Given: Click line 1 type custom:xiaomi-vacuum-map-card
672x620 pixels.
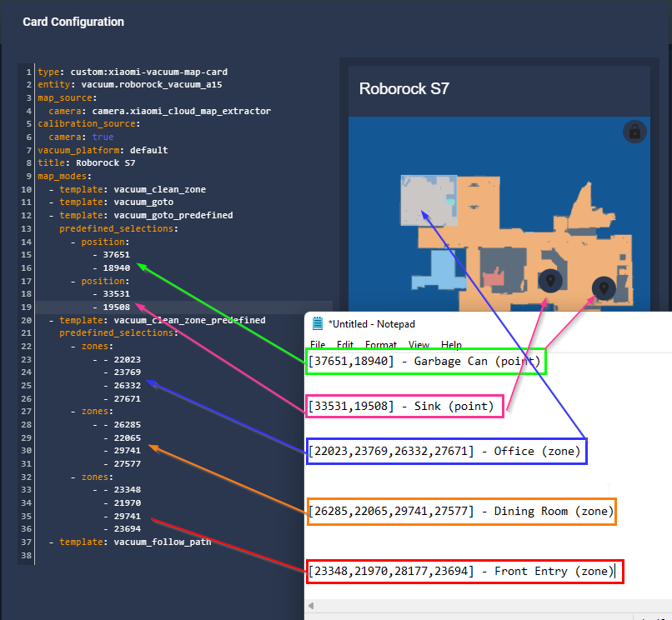Looking at the screenshot, I should (133, 72).
